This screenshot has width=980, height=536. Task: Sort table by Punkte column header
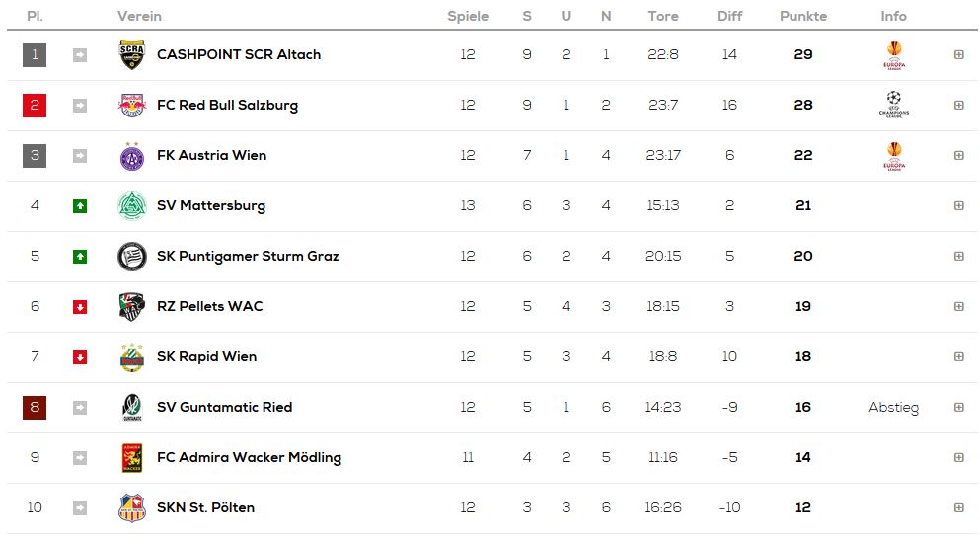(803, 16)
